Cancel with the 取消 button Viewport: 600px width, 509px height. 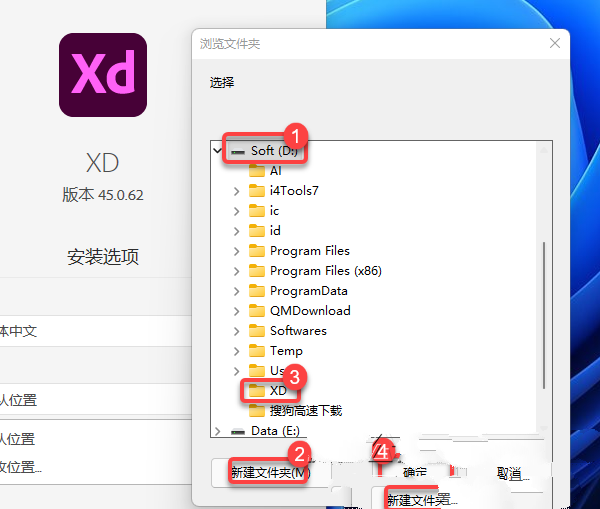(x=510, y=474)
